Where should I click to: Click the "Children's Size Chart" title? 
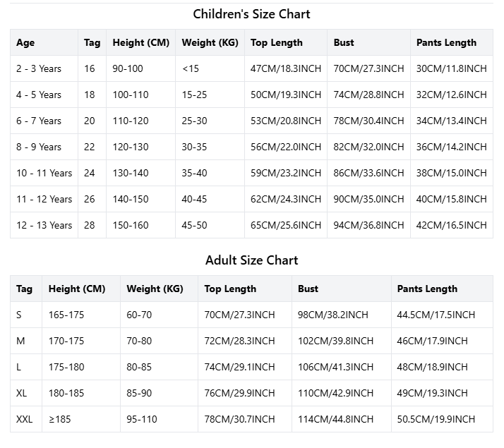click(x=251, y=14)
